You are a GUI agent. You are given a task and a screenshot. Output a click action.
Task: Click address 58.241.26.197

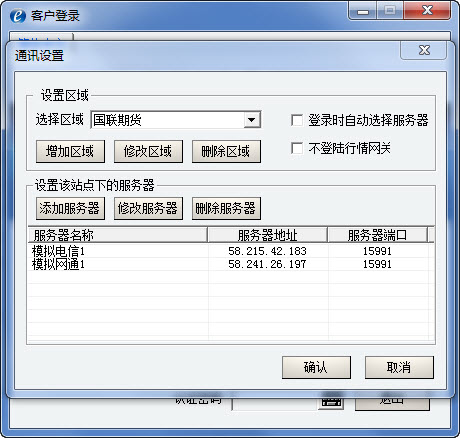pyautogui.click(x=267, y=264)
